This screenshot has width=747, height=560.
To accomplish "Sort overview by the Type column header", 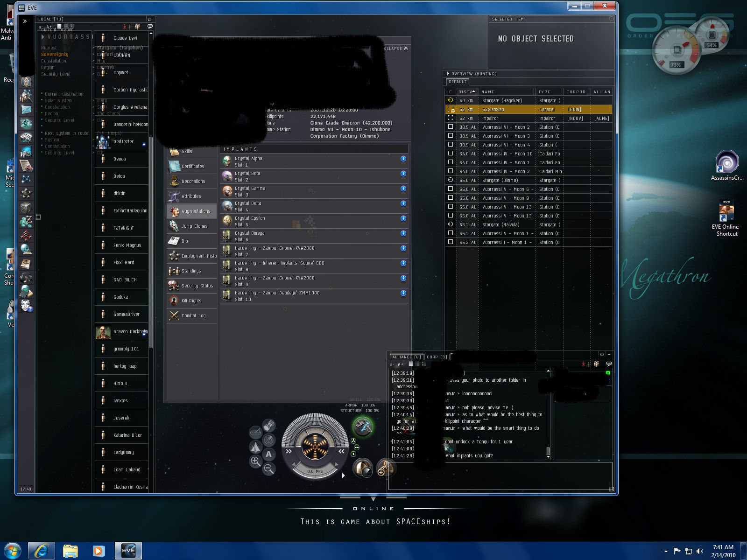I will pos(549,92).
